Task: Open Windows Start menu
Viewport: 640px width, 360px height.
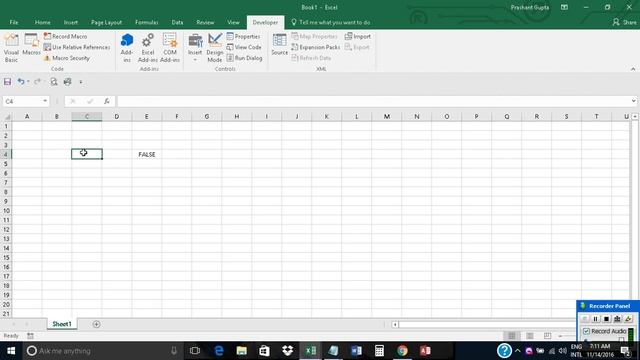Action: 11,351
